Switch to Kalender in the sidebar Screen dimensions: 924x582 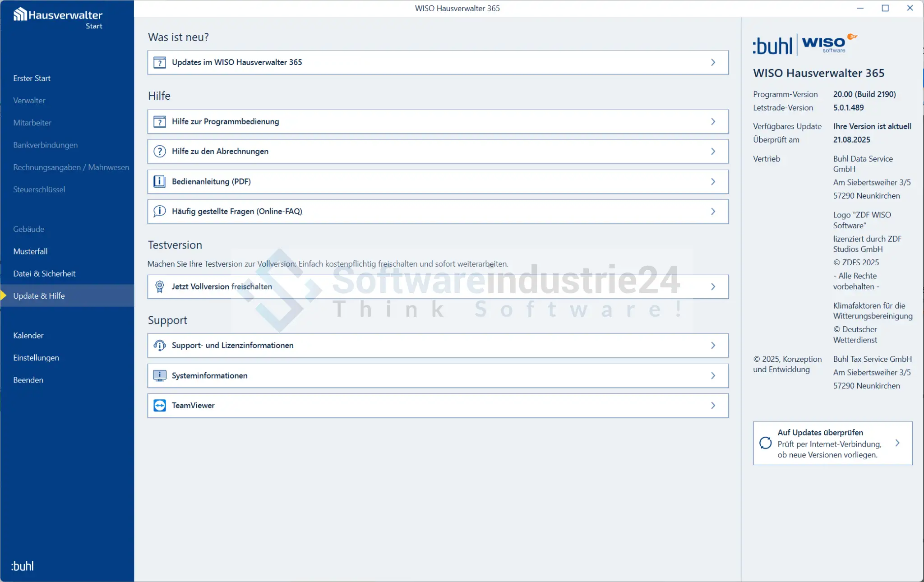tap(28, 335)
